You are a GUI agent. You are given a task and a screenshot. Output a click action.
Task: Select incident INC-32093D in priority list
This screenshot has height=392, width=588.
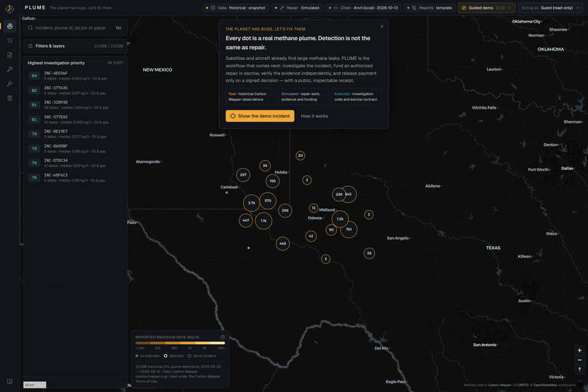point(75,104)
